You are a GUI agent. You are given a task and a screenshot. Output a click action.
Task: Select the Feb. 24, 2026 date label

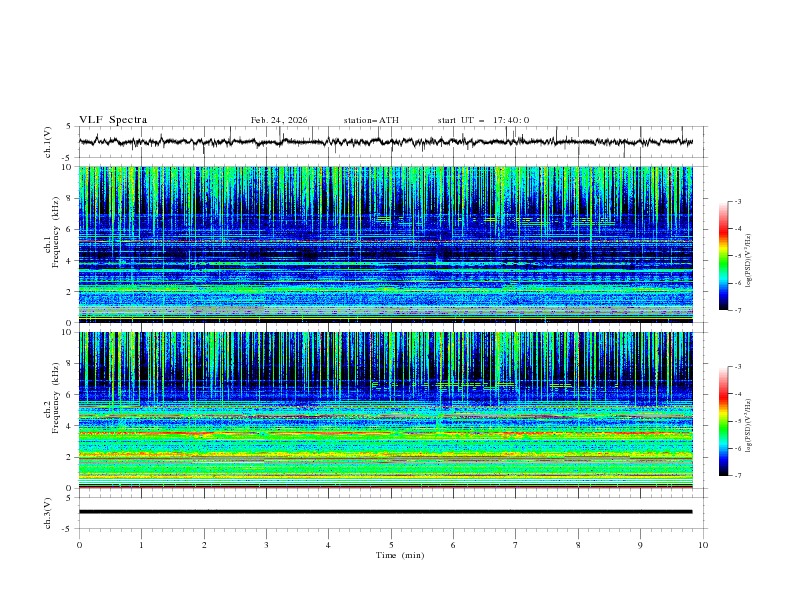[279, 120]
